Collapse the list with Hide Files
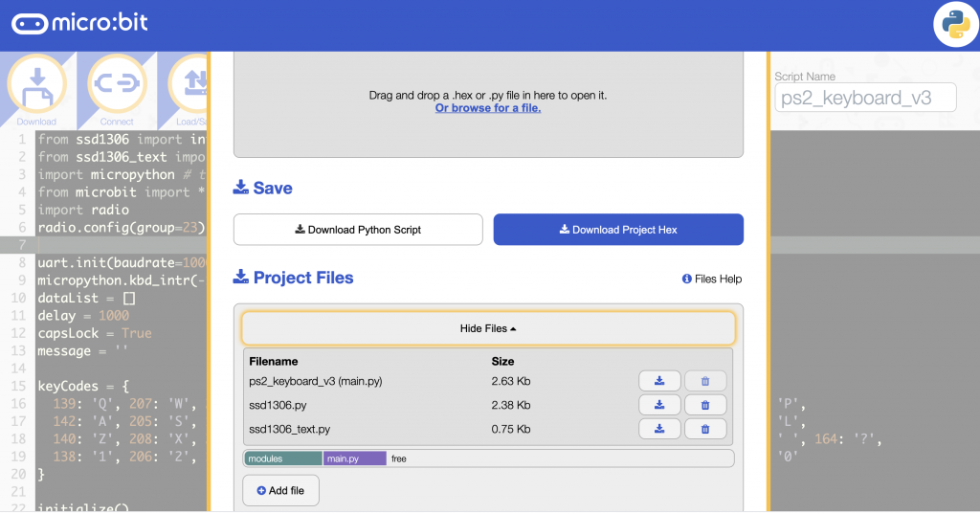Screen dimensions: 980x514 (x=488, y=328)
